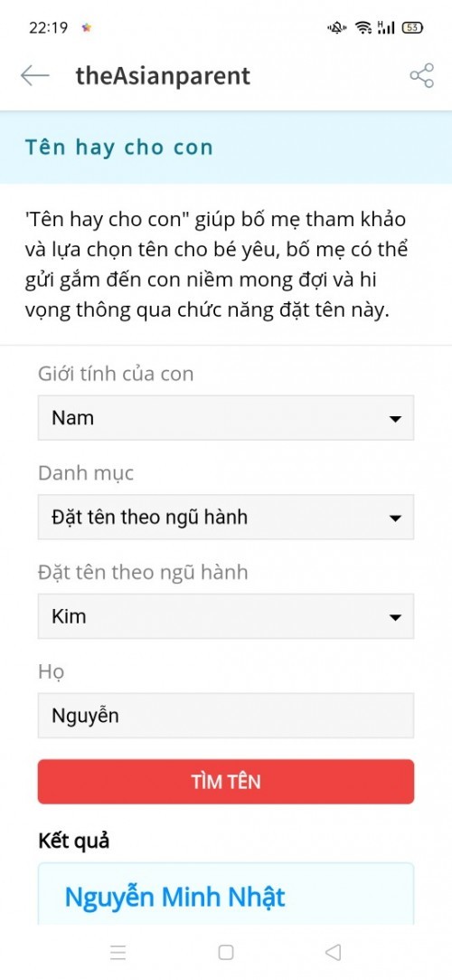Tap the theAsianparent title
The width and height of the screenshot is (452, 980).
click(163, 76)
